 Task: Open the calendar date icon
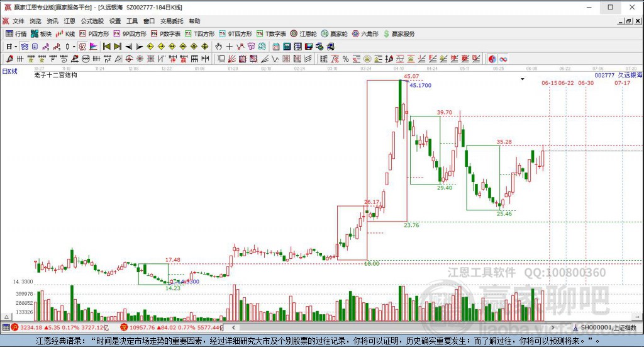coord(275,47)
